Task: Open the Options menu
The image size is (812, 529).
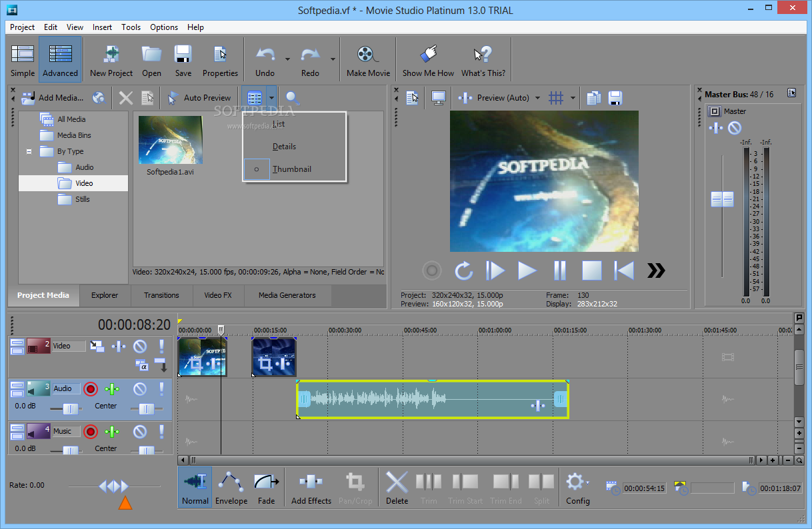Action: pyautogui.click(x=164, y=27)
